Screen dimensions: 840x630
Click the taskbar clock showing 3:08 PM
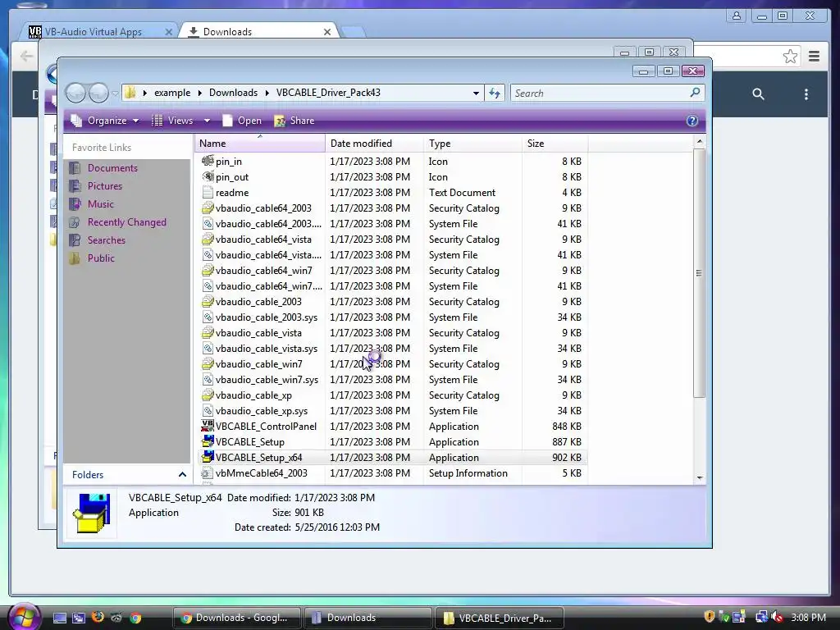coord(808,618)
